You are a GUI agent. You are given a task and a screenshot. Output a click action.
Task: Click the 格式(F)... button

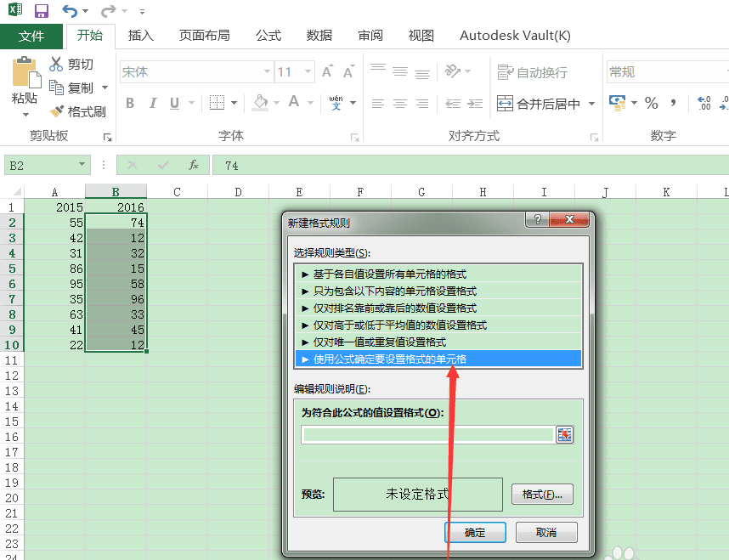click(542, 494)
